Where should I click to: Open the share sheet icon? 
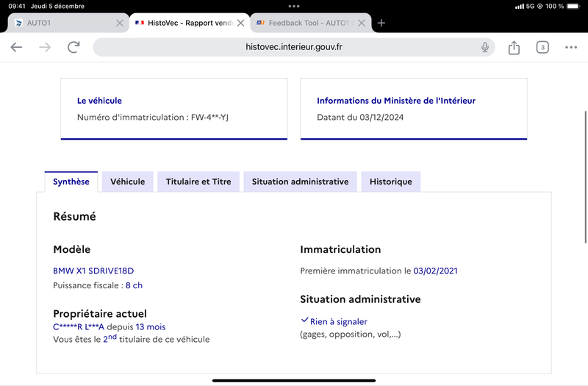(514, 47)
